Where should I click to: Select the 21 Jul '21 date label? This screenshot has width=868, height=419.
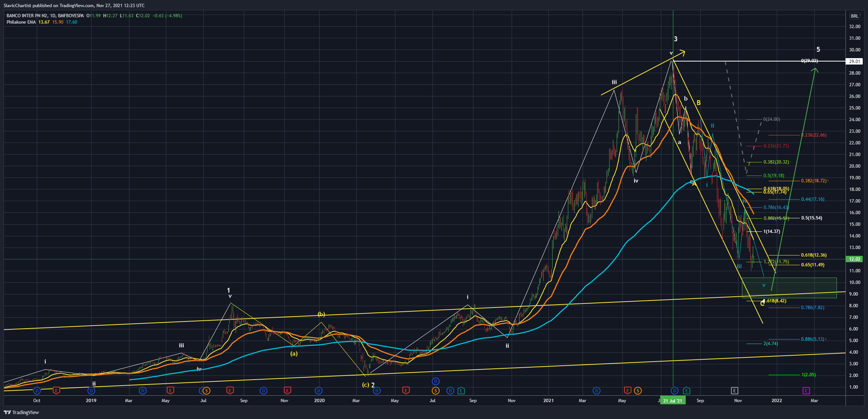[x=673, y=401]
